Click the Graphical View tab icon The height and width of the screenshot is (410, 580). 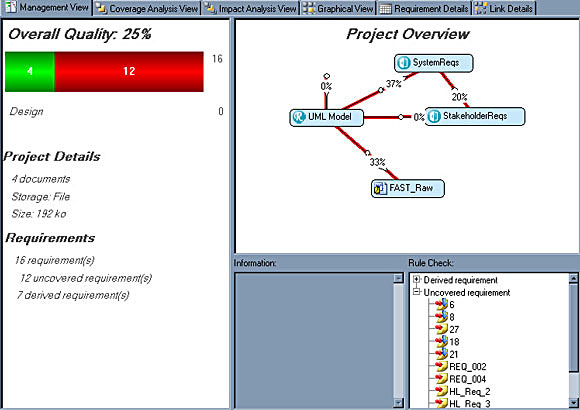[308, 8]
